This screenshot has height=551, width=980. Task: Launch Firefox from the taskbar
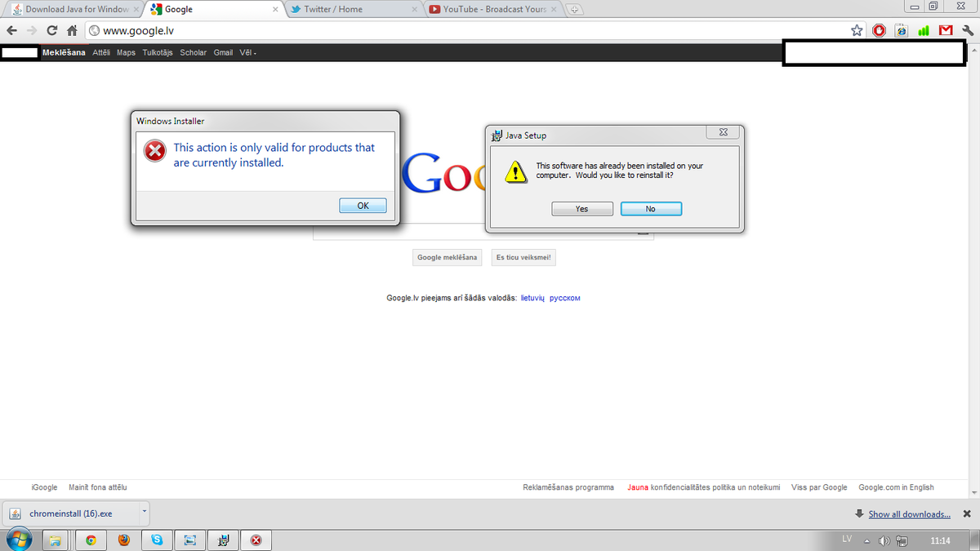click(x=123, y=540)
